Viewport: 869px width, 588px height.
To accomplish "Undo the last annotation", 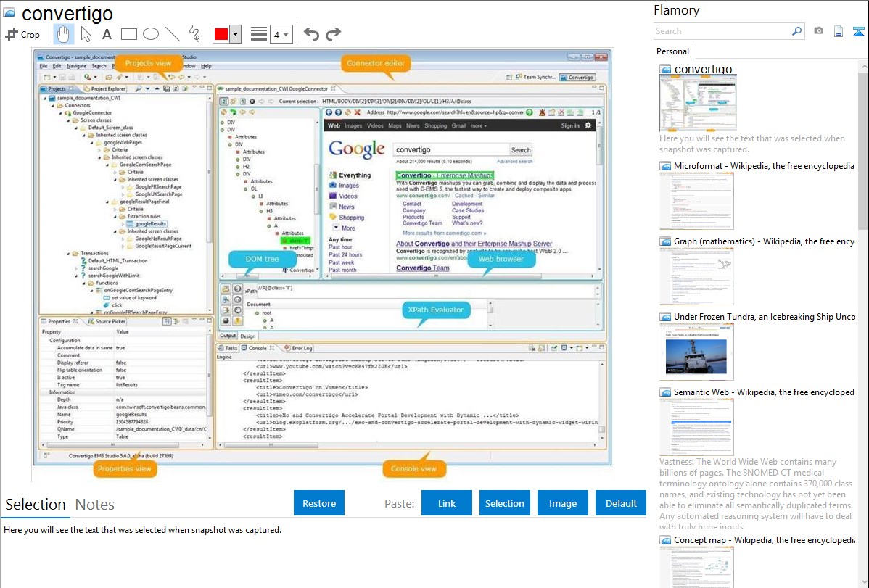I will click(311, 34).
